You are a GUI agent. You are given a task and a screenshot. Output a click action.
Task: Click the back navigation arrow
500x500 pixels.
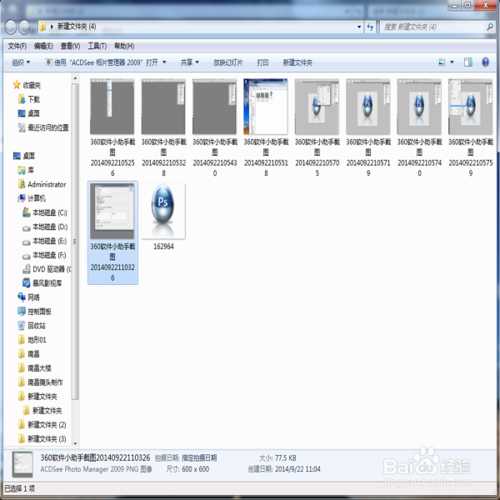[11, 27]
